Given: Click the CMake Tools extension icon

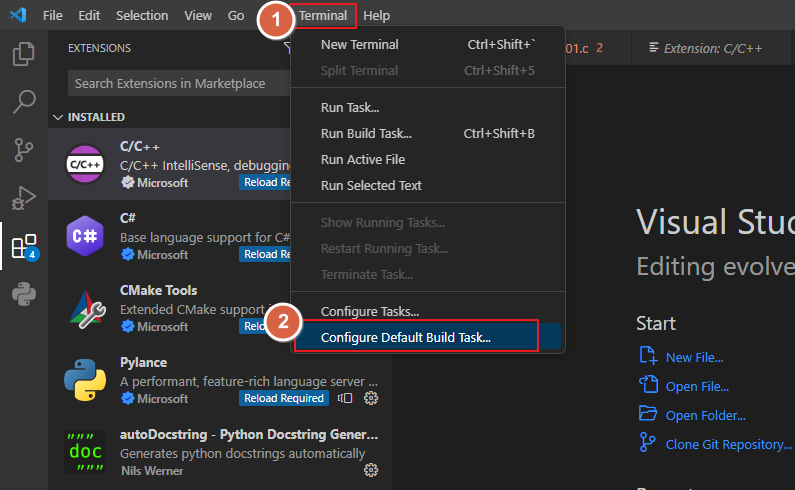Looking at the screenshot, I should [86, 308].
